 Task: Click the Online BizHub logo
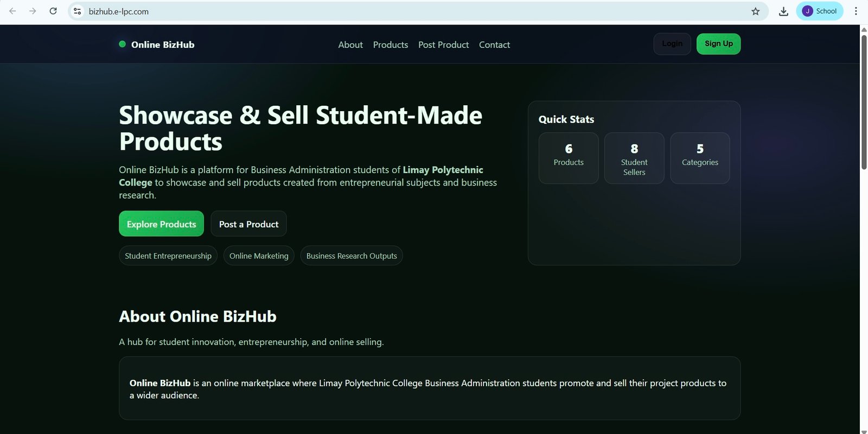pos(157,44)
